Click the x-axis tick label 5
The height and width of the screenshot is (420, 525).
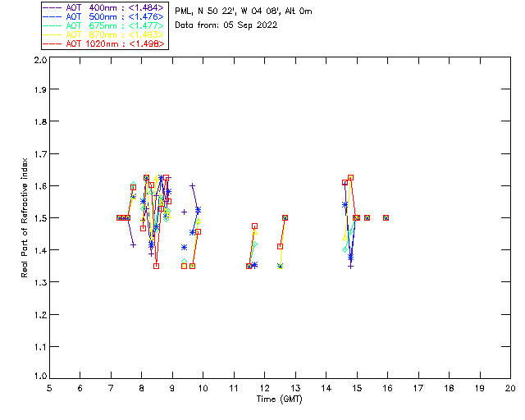click(49, 388)
